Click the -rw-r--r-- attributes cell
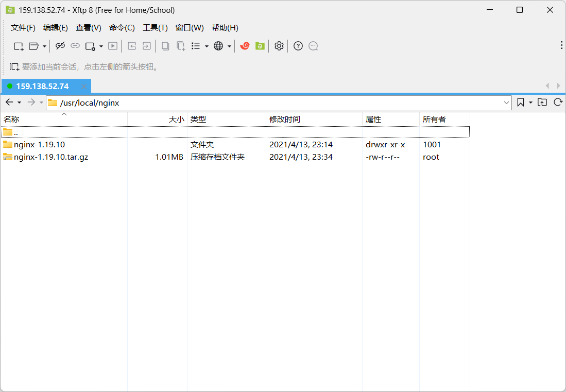566x392 pixels. (x=383, y=157)
